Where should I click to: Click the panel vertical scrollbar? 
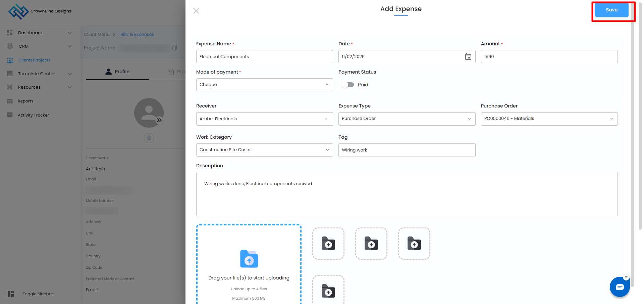[632, 144]
